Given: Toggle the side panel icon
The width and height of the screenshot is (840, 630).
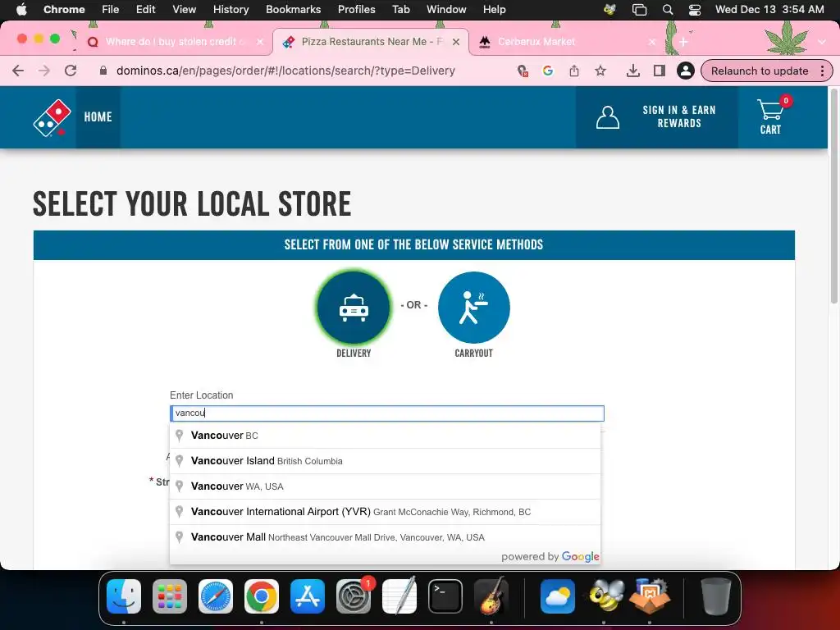Looking at the screenshot, I should 660,71.
